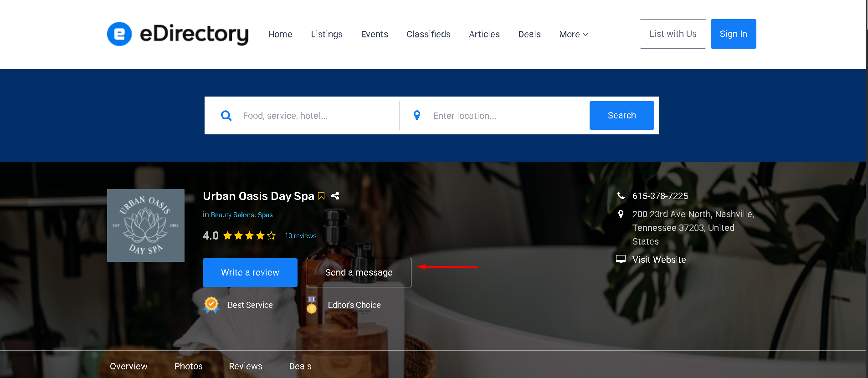868x378 pixels.
Task: Click the 4.0 rating score
Action: 211,236
